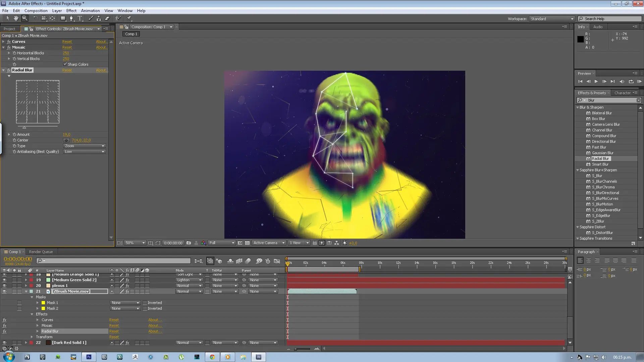Hide the Medium Green Solid 2 layer
The width and height of the screenshot is (644, 362).
(x=4, y=280)
